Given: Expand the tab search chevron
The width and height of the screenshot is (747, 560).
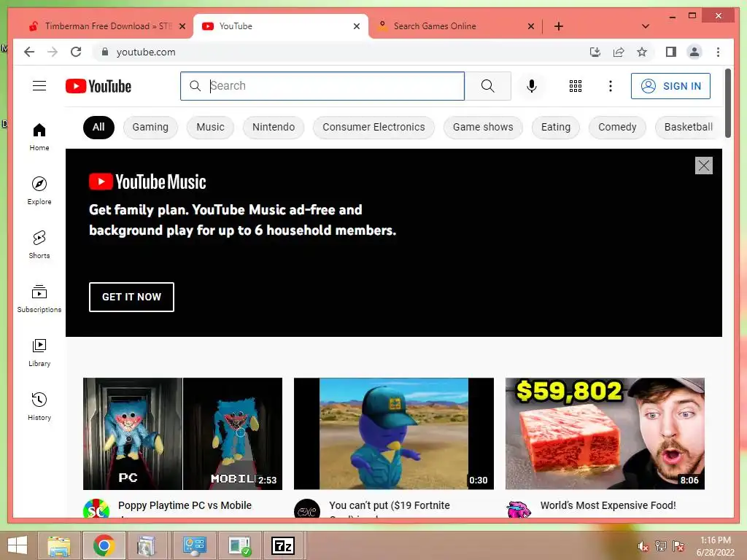Looking at the screenshot, I should click(646, 26).
